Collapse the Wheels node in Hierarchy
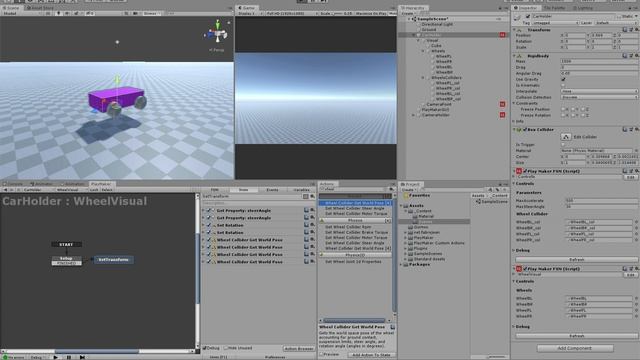This screenshot has width=640, height=360. (x=423, y=51)
